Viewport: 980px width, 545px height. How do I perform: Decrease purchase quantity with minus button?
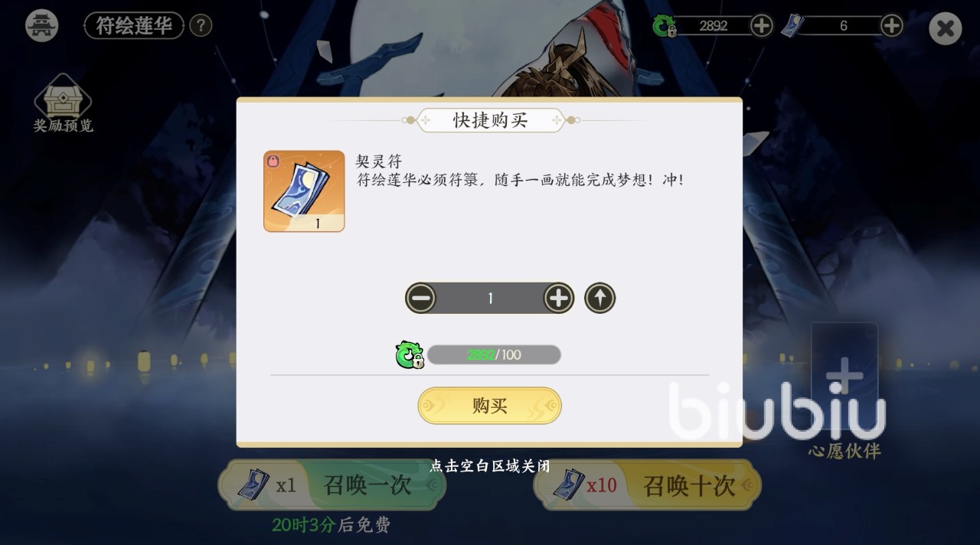click(421, 298)
